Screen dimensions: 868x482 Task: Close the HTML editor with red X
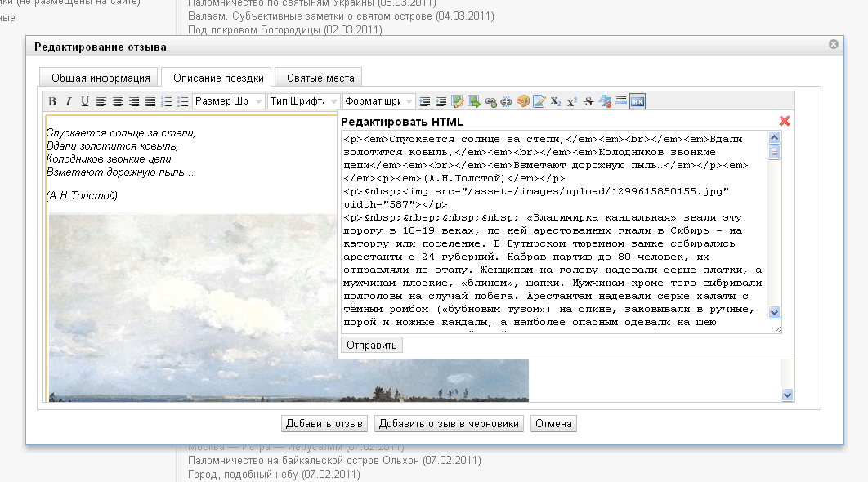click(785, 121)
